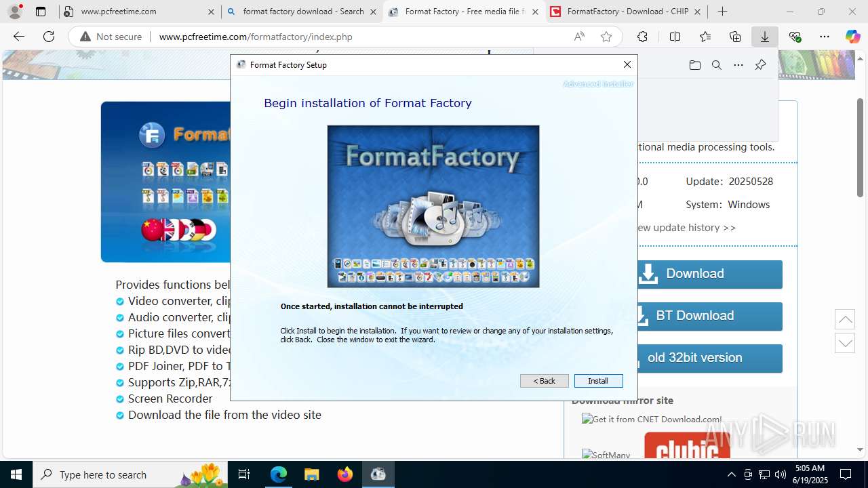This screenshot has width=868, height=488.
Task: Refresh the current page
Action: [x=49, y=37]
